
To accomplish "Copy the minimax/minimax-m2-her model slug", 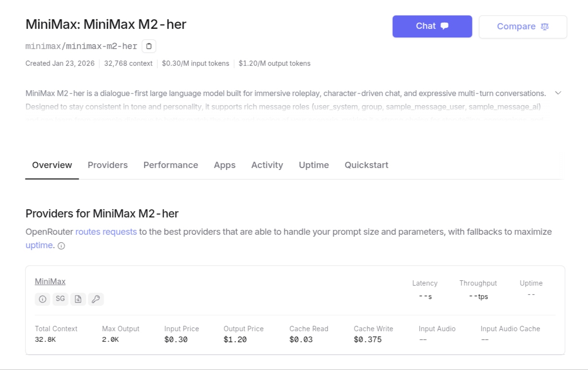I will (x=149, y=46).
